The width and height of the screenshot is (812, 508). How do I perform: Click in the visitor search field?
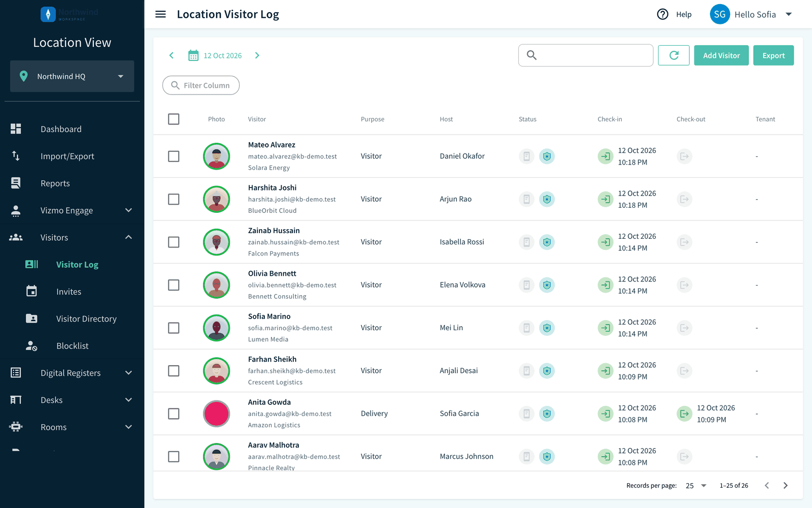(586, 55)
